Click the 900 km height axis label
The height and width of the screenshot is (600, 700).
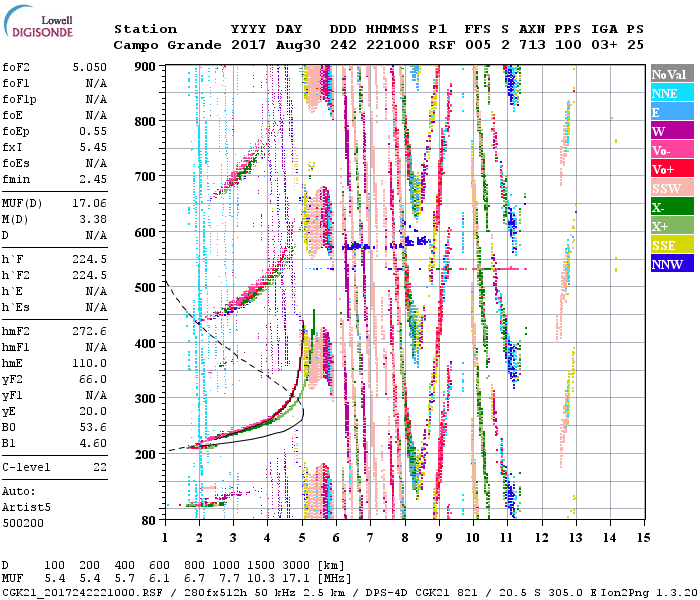click(x=148, y=67)
